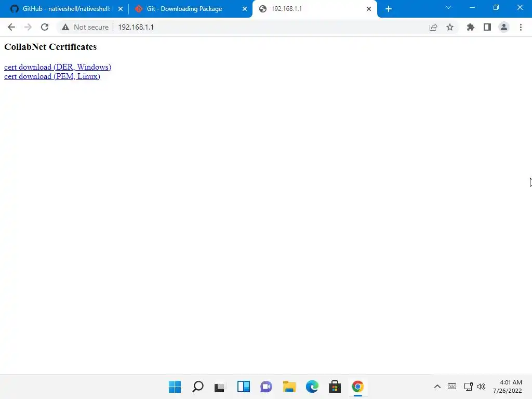
Task: Open Microsoft Store from taskbar
Action: [335, 387]
